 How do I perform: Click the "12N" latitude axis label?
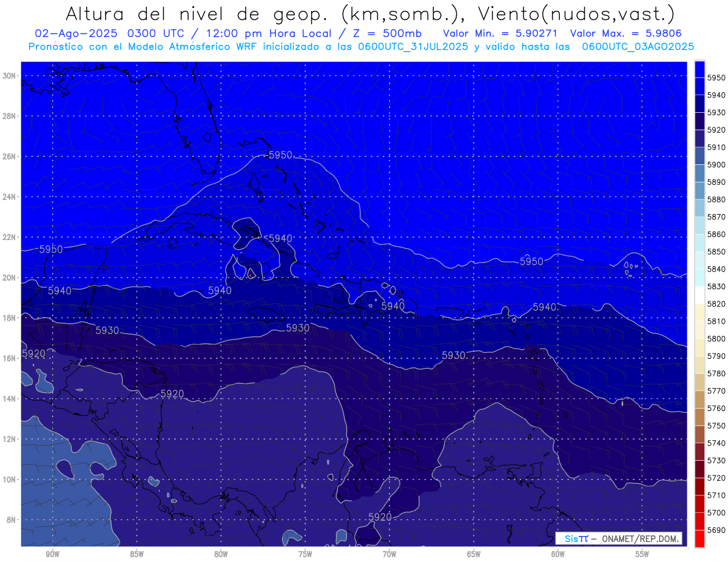click(9, 439)
